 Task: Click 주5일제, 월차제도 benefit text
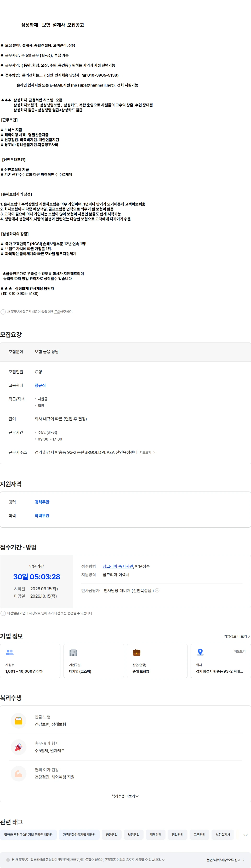tap(50, 750)
